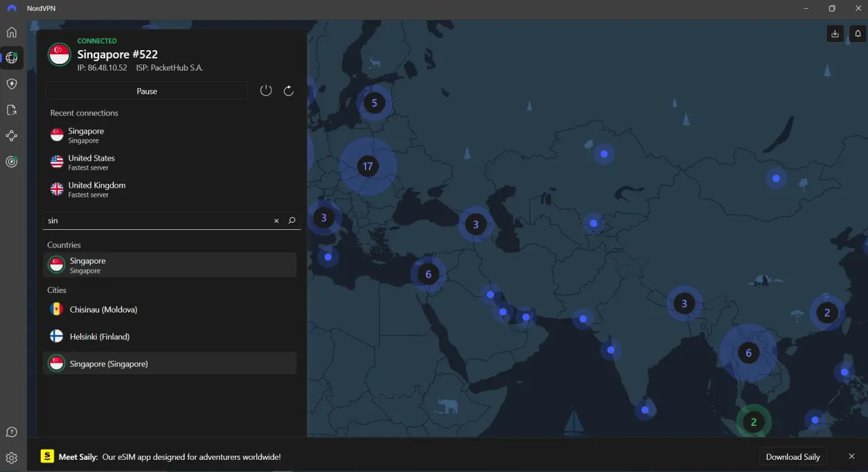The image size is (868, 472).
Task: Open the Settings gear icon
Action: point(12,458)
